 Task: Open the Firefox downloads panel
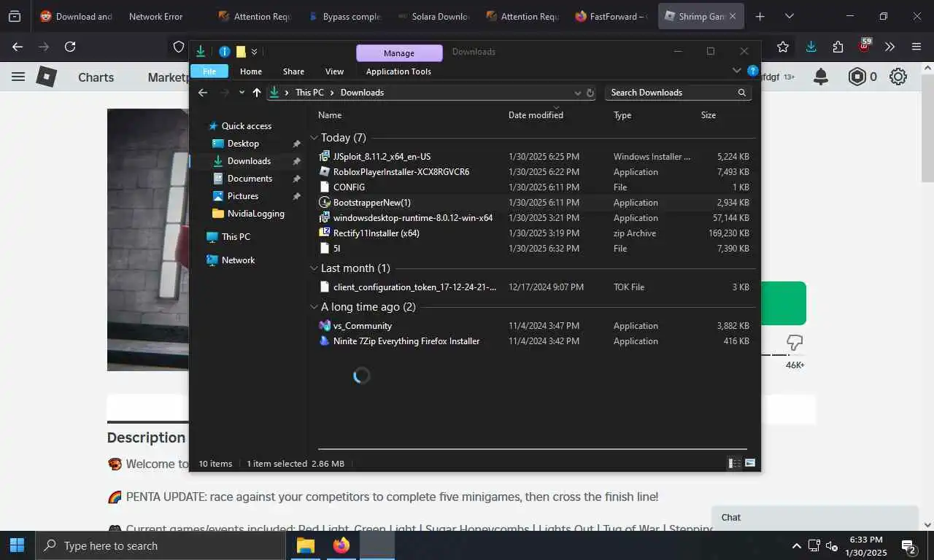(811, 47)
